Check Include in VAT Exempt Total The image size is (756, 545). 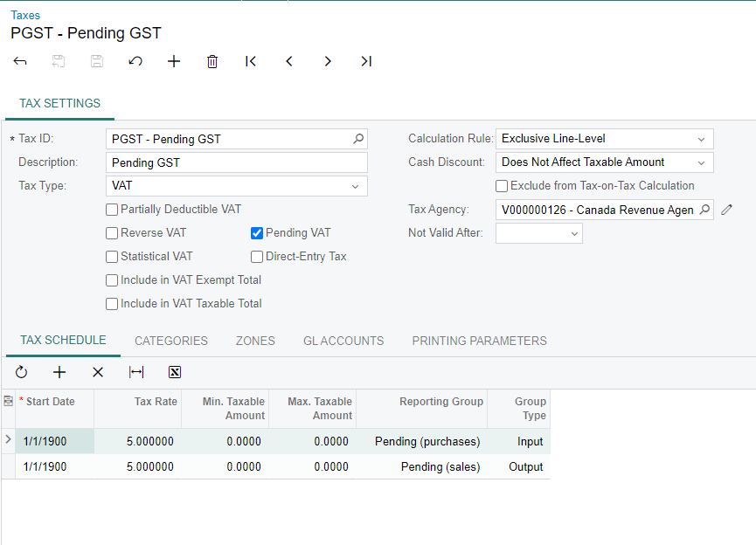[112, 280]
